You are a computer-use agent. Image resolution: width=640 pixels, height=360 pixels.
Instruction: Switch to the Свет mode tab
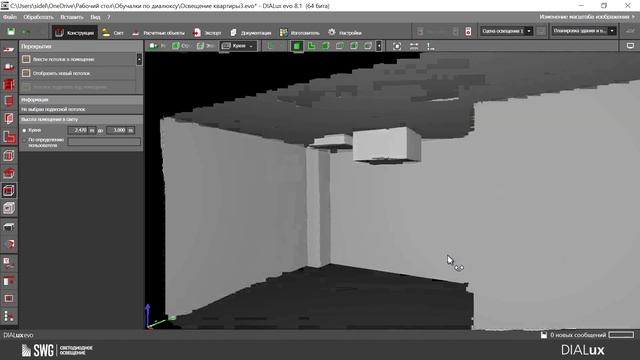pos(113,33)
